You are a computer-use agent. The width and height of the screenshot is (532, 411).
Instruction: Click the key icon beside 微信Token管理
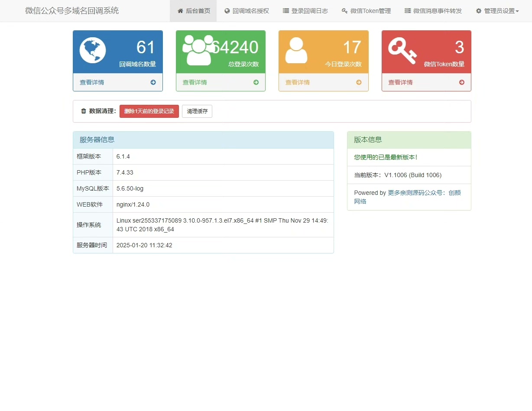344,11
